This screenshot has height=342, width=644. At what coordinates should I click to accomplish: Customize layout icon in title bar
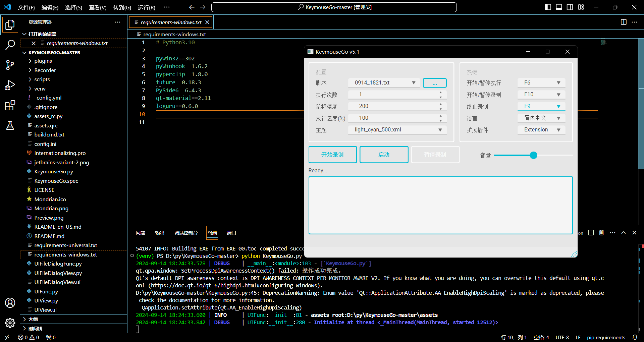[581, 7]
